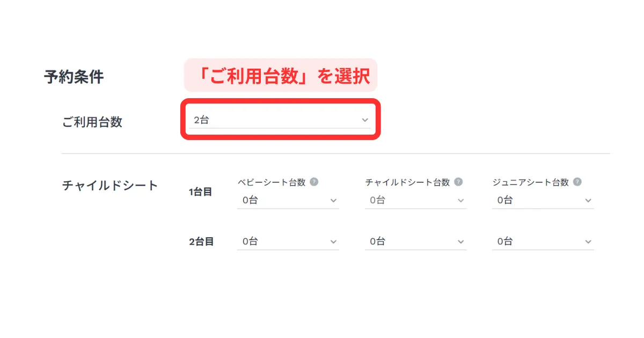Click the pink 「ご利用台数」を選択 callout

coord(281,75)
